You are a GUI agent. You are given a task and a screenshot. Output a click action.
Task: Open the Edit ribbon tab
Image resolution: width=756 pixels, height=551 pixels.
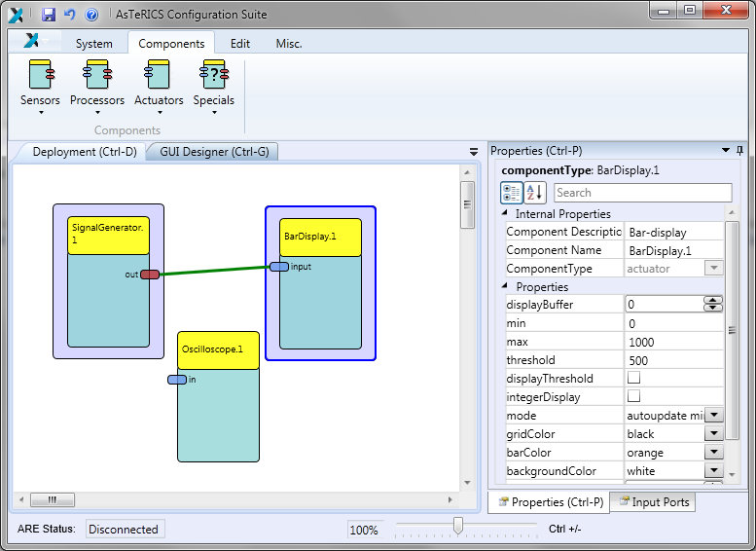click(x=240, y=44)
